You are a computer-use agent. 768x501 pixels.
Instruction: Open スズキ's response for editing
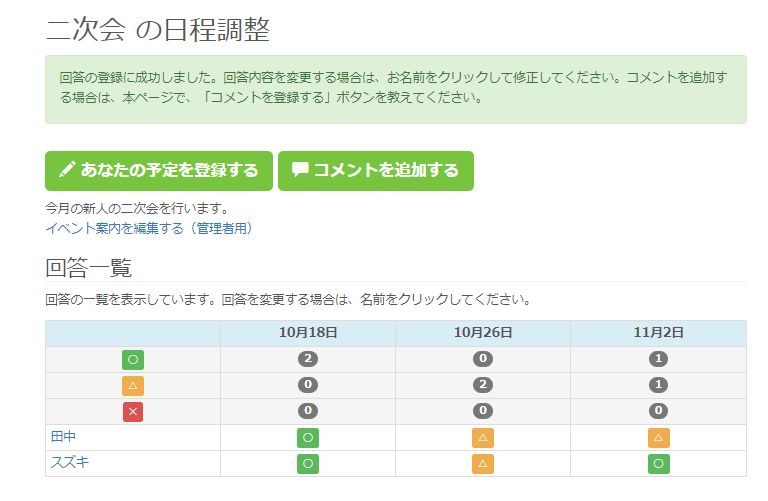click(71, 463)
